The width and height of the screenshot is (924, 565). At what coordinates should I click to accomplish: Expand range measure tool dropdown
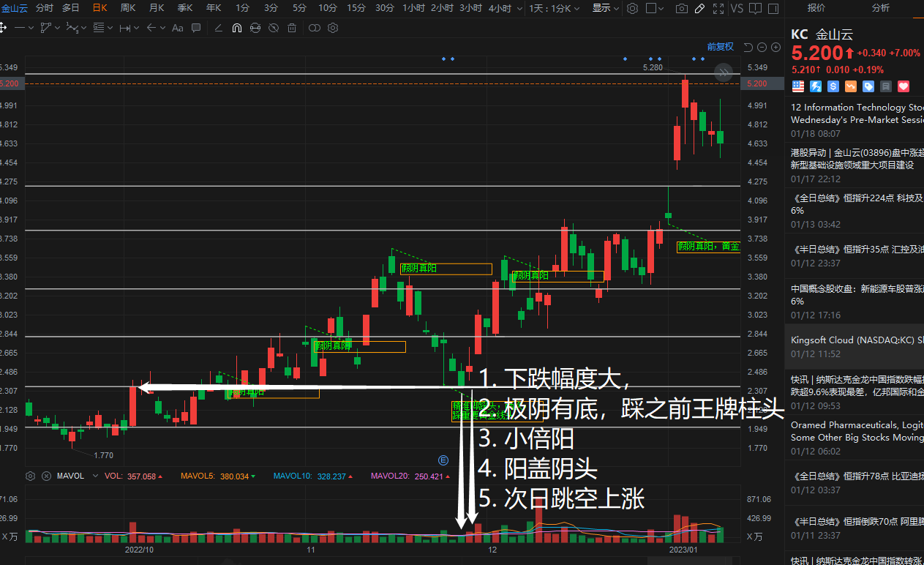point(137,28)
